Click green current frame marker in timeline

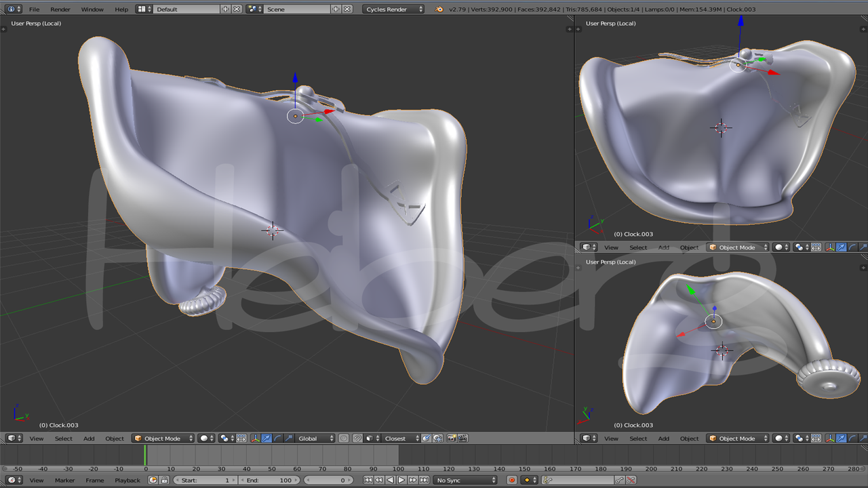click(x=145, y=455)
